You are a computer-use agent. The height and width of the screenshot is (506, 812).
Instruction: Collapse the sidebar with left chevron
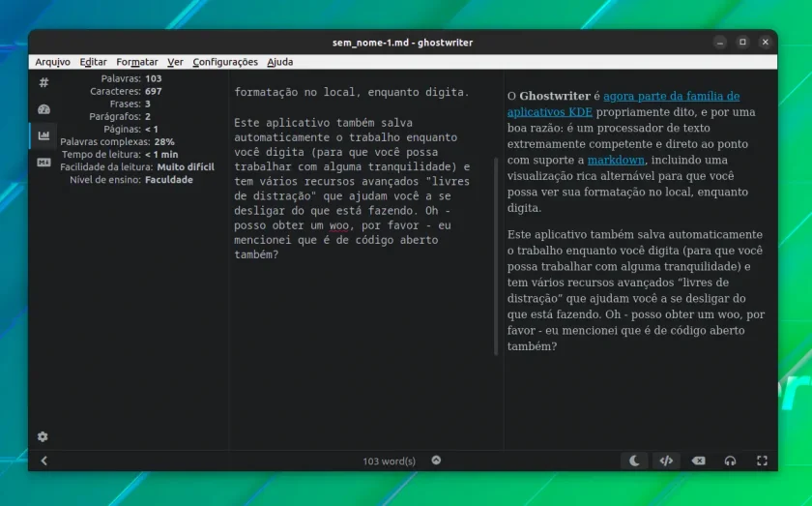(x=44, y=461)
